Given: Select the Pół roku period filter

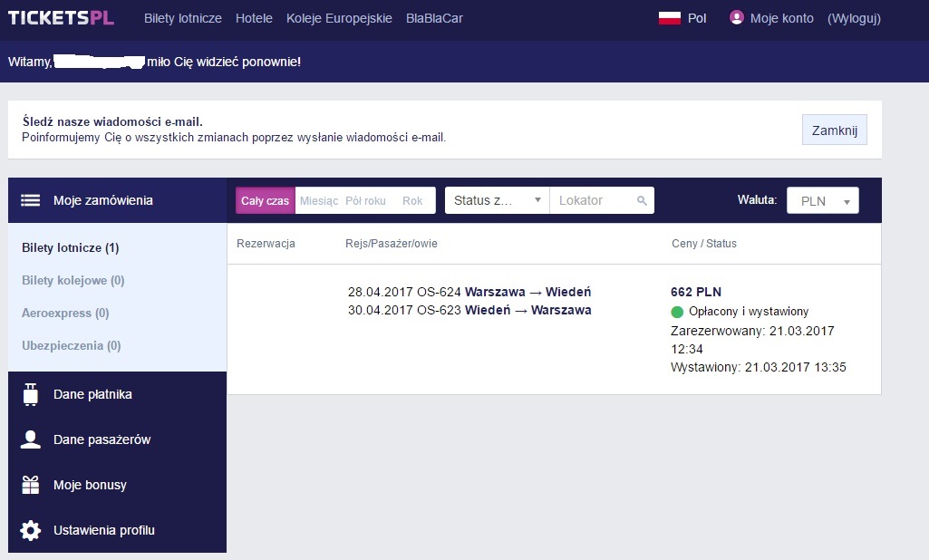Looking at the screenshot, I should click(x=365, y=201).
